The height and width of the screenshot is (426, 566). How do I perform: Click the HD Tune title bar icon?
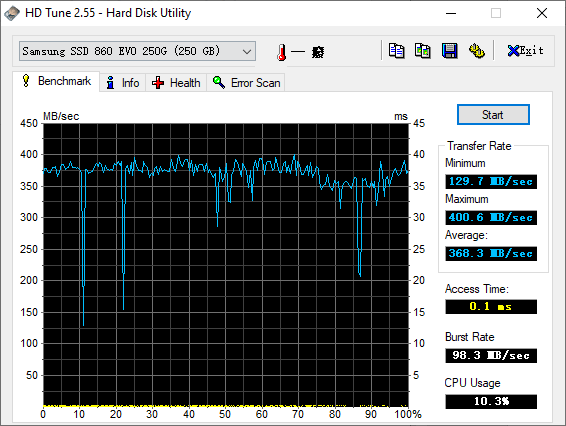click(12, 13)
